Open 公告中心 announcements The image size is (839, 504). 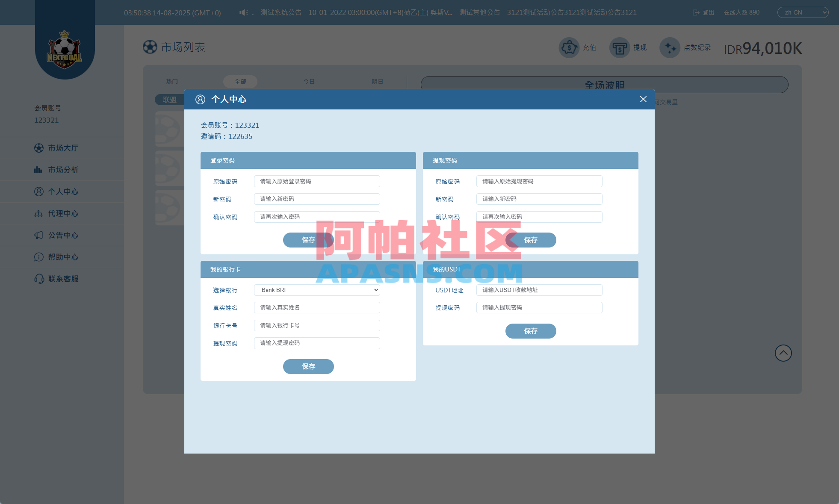click(x=62, y=235)
